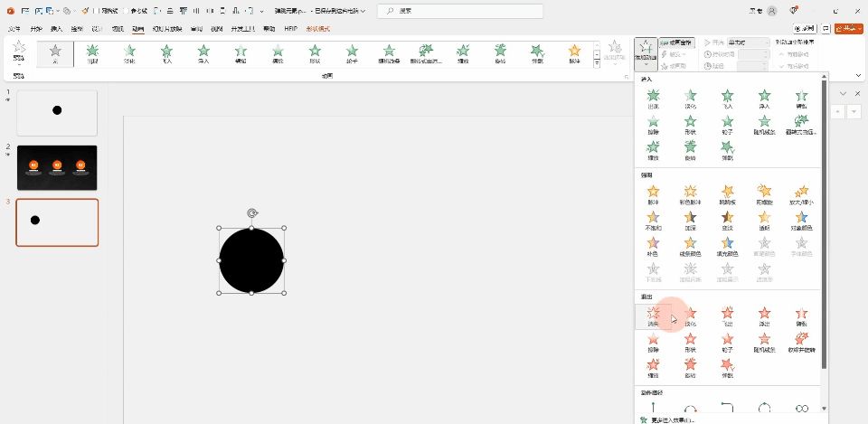Choose 淡化 (Fade) exit effect in red section
The image size is (868, 424).
click(x=690, y=317)
